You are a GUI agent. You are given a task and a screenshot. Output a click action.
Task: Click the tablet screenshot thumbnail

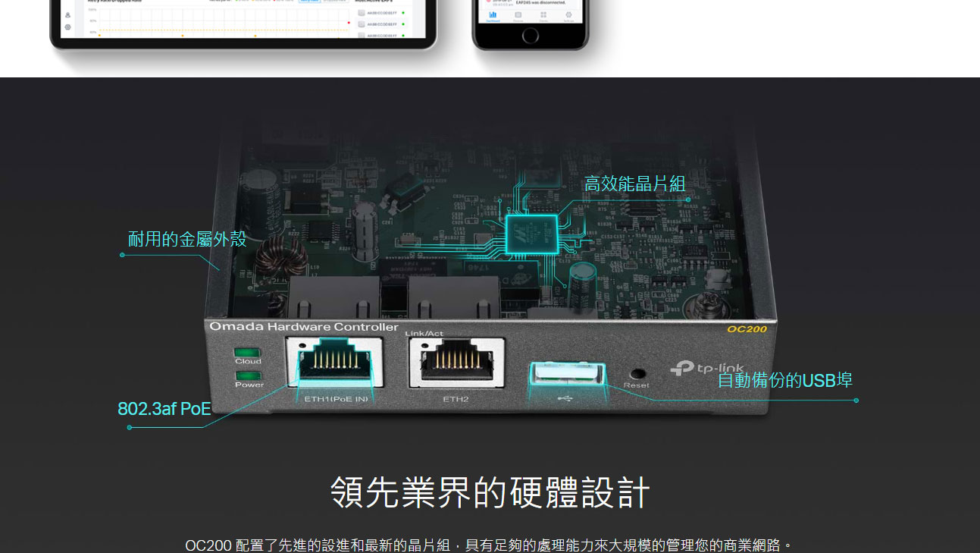[x=244, y=26]
